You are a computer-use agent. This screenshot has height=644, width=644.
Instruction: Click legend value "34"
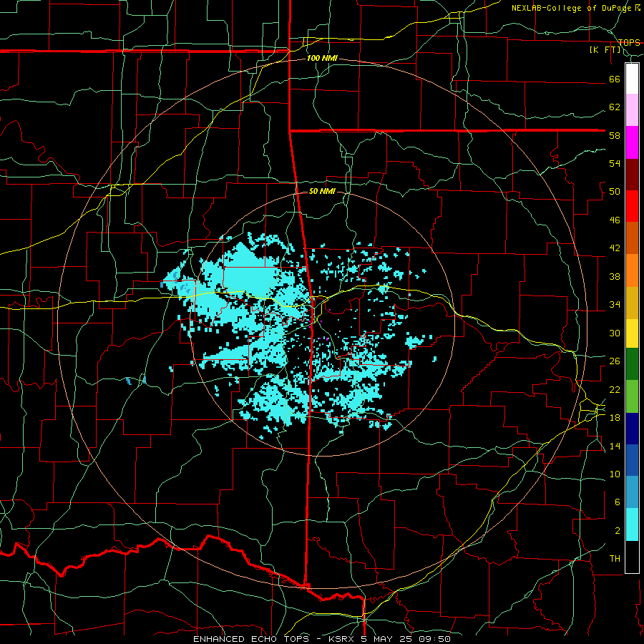tap(615, 305)
